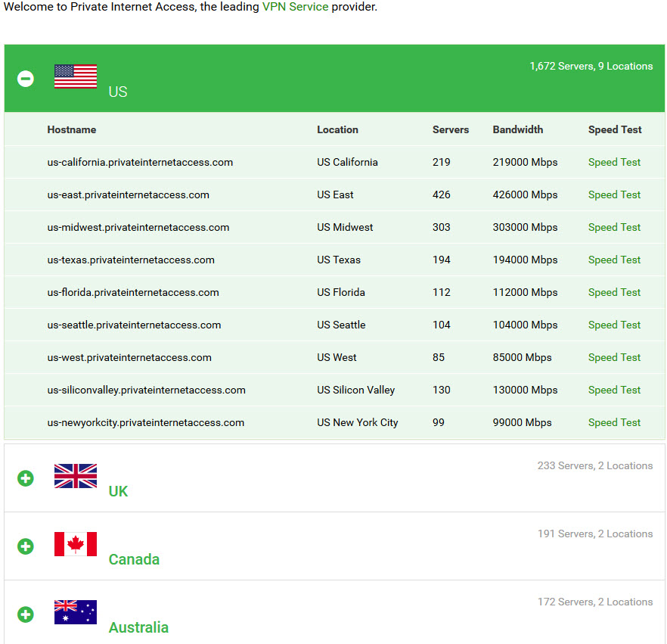Select hostname us-california.privateinternetaccess.com

coord(140,162)
